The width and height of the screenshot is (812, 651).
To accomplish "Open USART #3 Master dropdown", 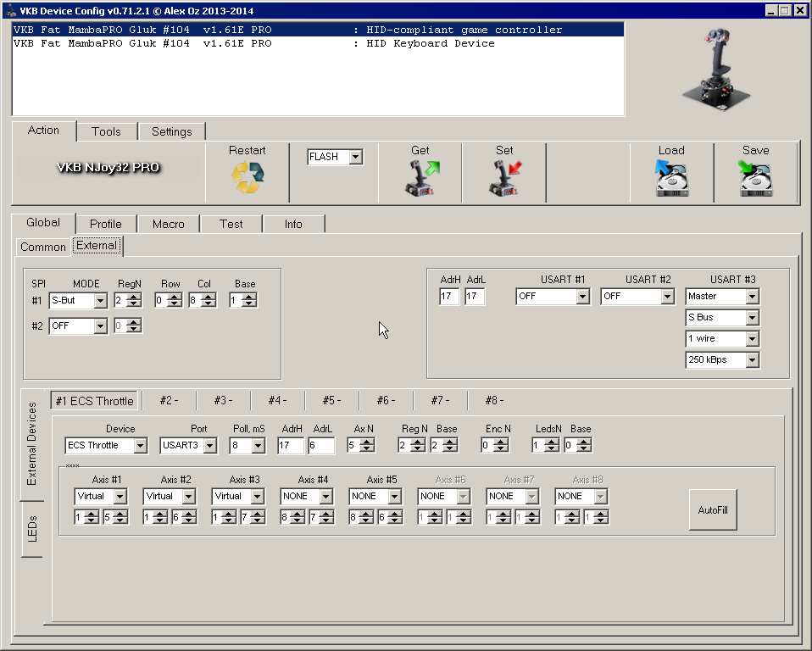I will point(753,296).
